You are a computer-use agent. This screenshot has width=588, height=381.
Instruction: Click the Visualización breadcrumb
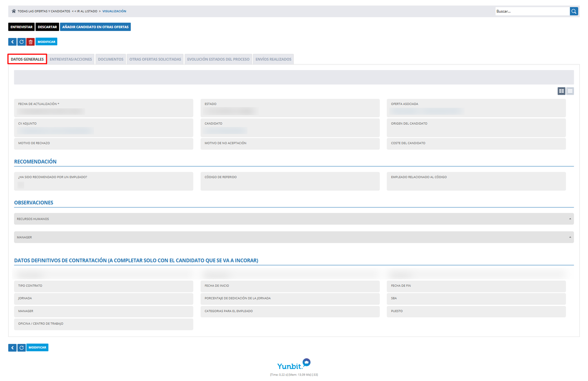(114, 11)
